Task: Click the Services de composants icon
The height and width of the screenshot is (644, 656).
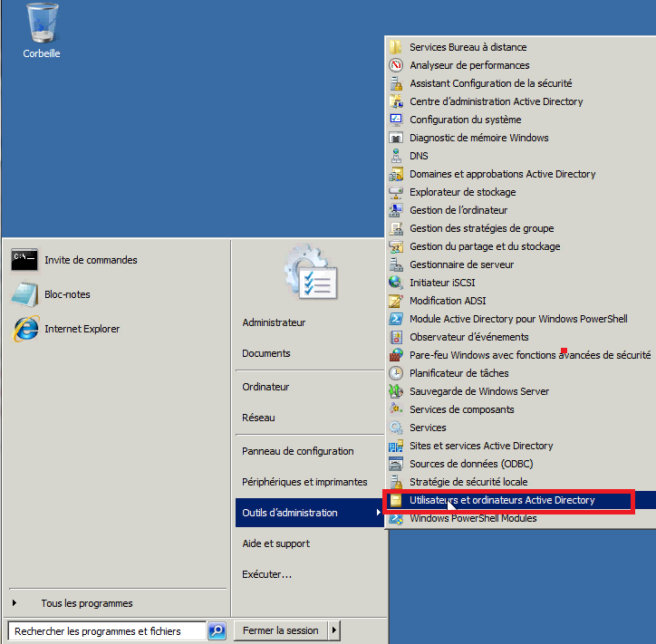Action: tap(396, 409)
